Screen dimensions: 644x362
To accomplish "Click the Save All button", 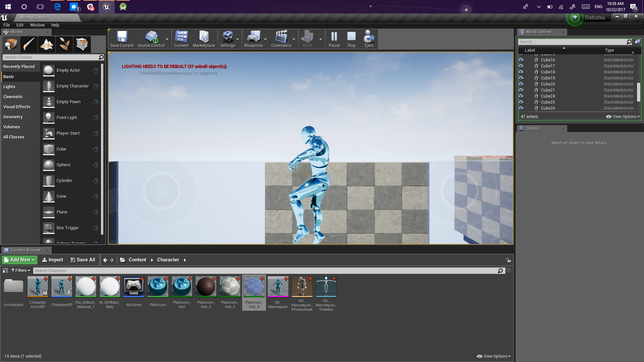I will [x=83, y=260].
